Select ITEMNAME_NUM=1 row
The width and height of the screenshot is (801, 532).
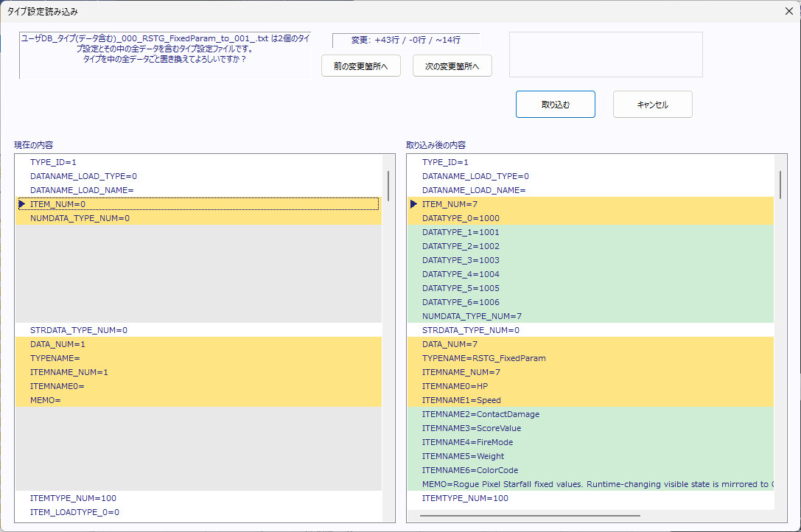click(x=198, y=372)
